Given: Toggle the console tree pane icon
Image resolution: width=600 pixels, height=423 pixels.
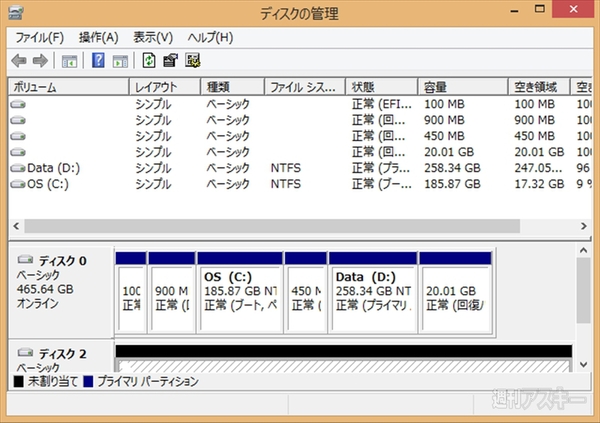Looking at the screenshot, I should [69, 61].
